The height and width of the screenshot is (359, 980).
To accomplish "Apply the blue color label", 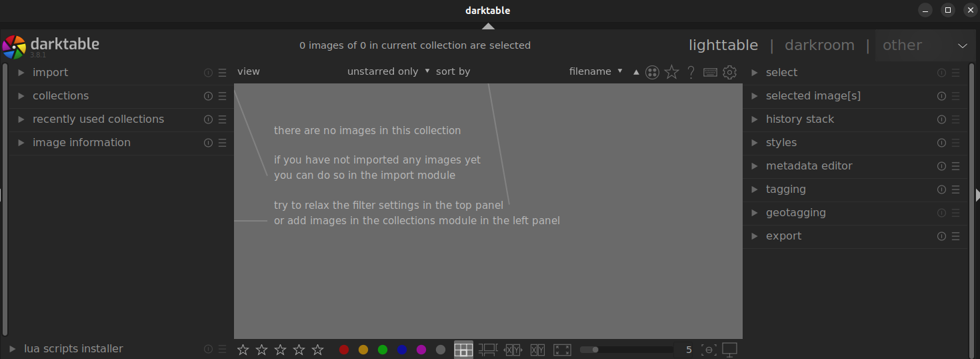I will tap(402, 350).
